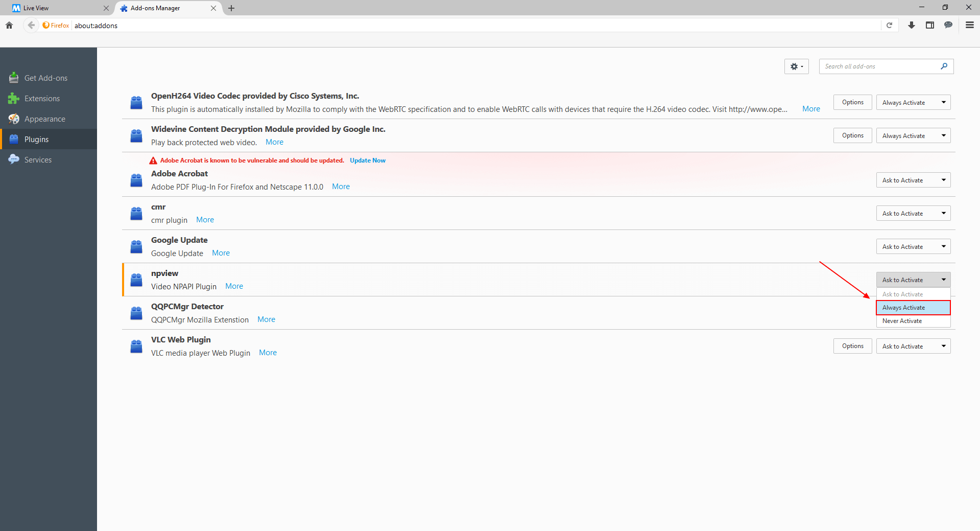Open the sidebar panel icon
Viewport: 980px width, 531px height.
click(x=930, y=25)
